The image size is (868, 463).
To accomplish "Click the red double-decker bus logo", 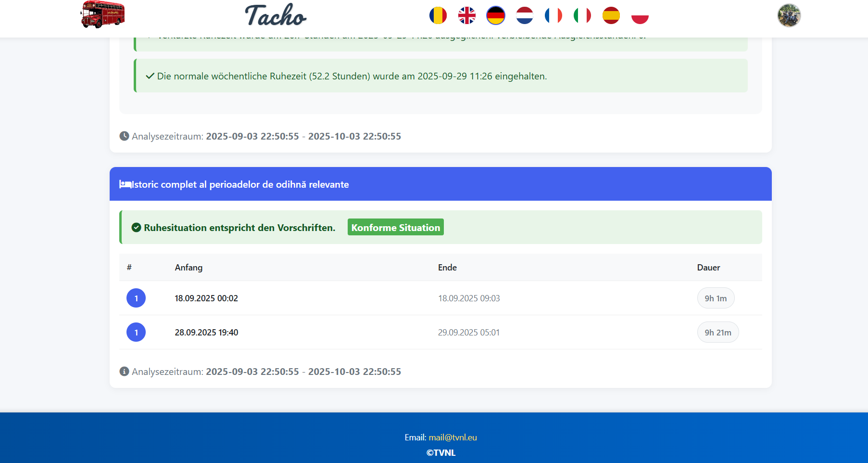I will [x=102, y=14].
